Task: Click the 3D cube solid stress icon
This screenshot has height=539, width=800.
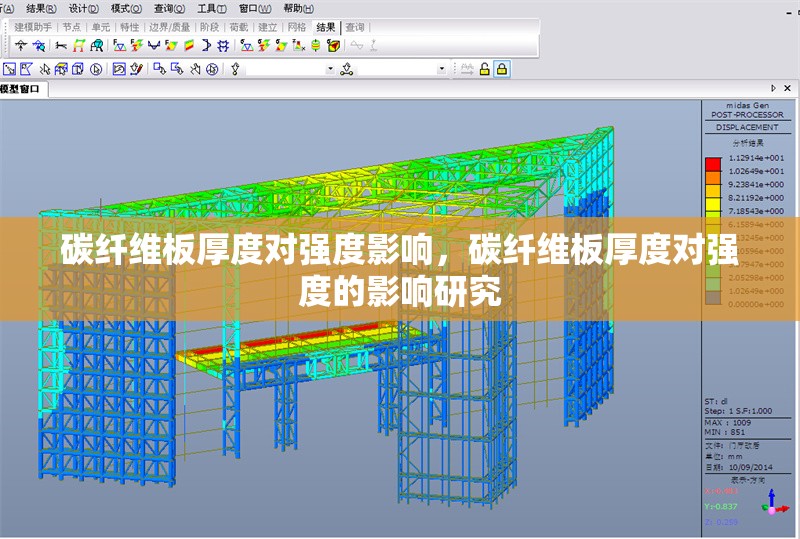Action: tap(334, 45)
